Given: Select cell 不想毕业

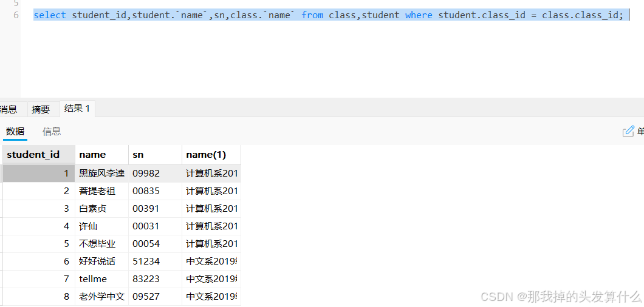Looking at the screenshot, I should pyautogui.click(x=102, y=244).
